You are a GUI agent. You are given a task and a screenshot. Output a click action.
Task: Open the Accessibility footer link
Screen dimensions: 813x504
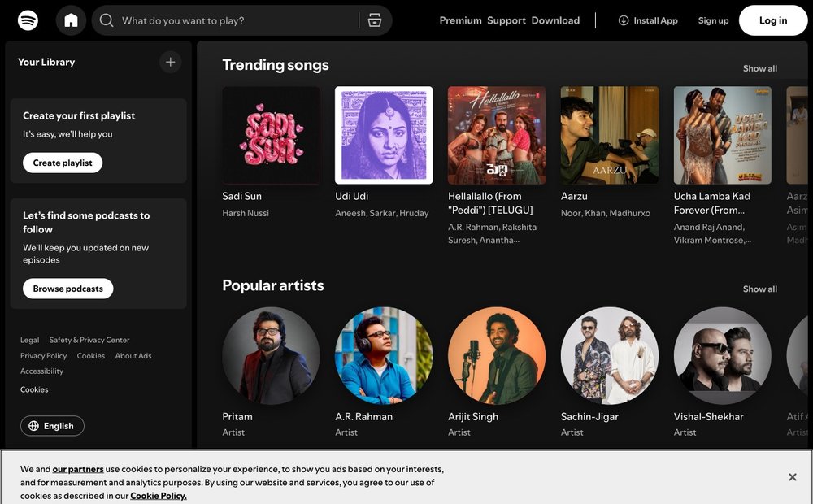pyautogui.click(x=41, y=371)
